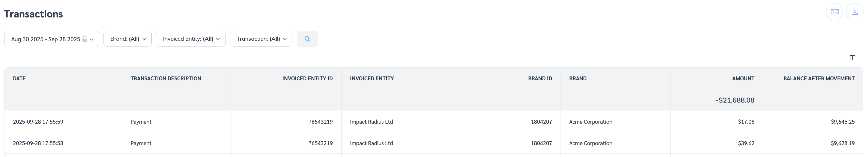Click the BRAND ID column header
This screenshot has width=868, height=157.
point(540,78)
